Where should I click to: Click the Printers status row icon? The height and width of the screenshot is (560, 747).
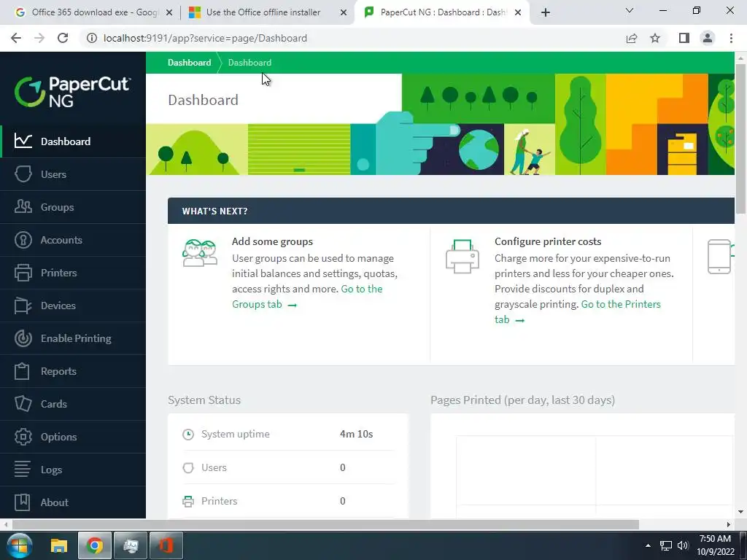pyautogui.click(x=188, y=501)
